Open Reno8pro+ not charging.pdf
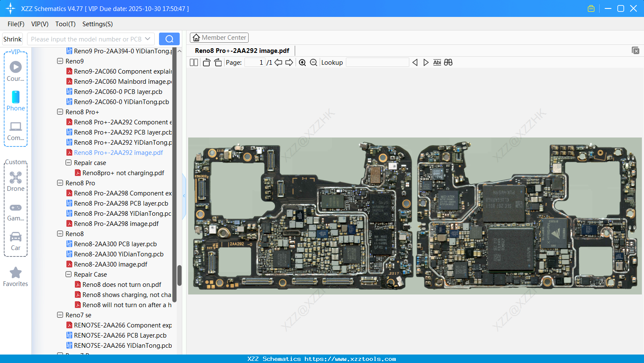The height and width of the screenshot is (363, 644). (119, 173)
